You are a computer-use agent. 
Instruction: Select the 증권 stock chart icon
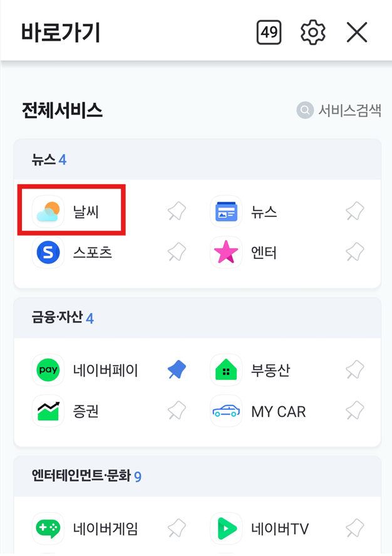pyautogui.click(x=48, y=411)
